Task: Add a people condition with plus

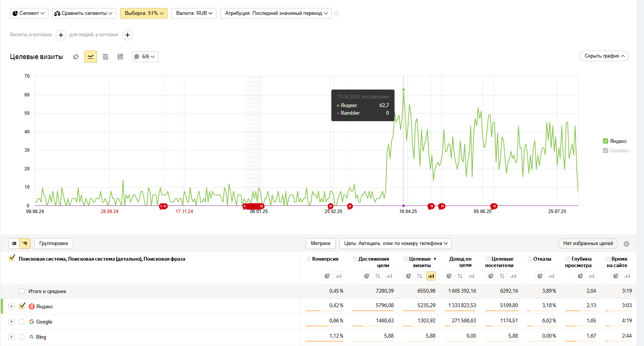Action: (128, 35)
